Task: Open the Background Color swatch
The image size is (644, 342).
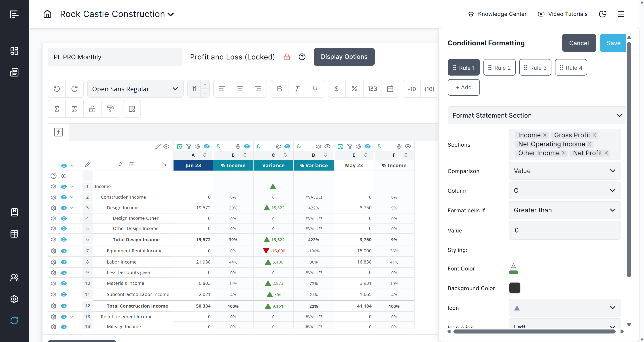Action: tap(515, 288)
